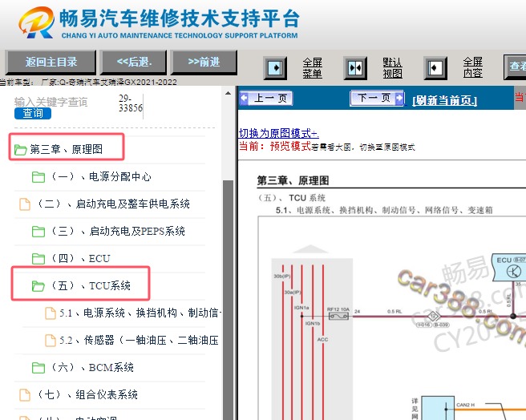This screenshot has height=420, width=526.
Task: Go to previous page with 上一页
Action: [x=266, y=99]
